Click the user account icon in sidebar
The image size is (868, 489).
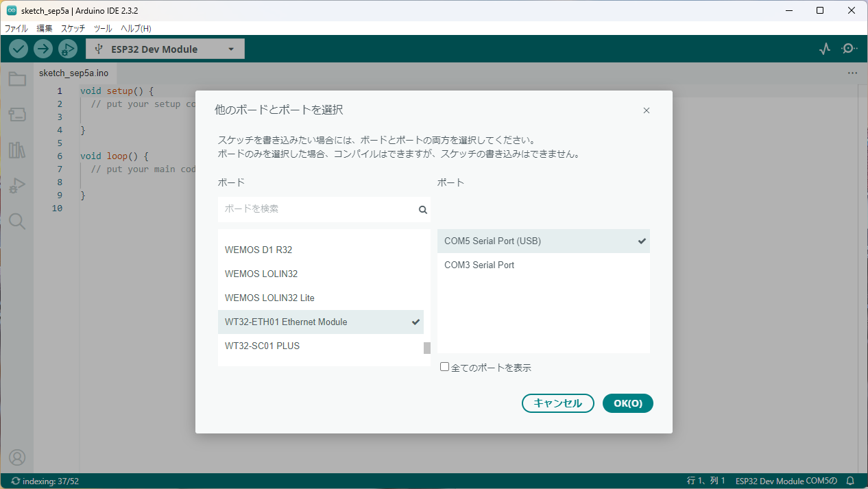17,457
